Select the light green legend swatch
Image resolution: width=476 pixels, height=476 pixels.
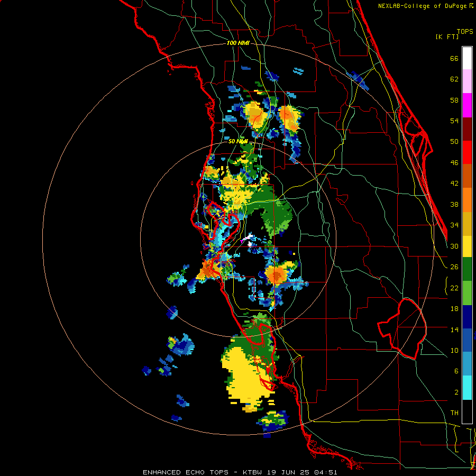pos(467,293)
